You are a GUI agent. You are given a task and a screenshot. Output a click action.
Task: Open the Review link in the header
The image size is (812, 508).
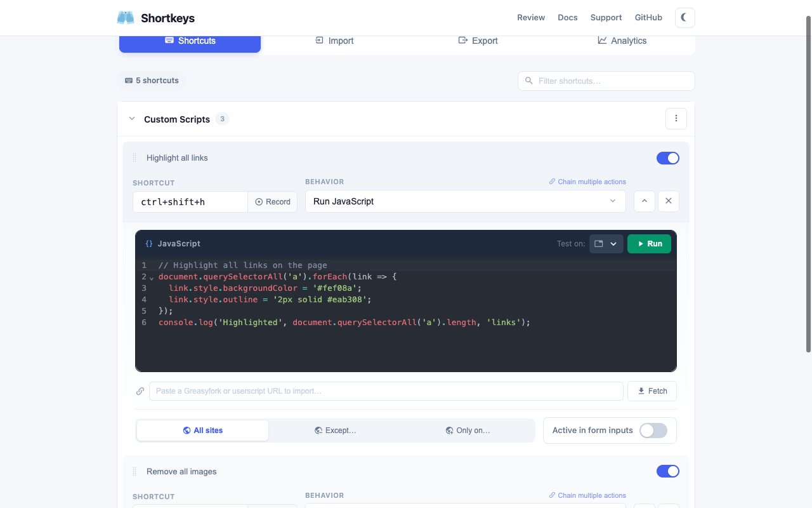coord(531,18)
